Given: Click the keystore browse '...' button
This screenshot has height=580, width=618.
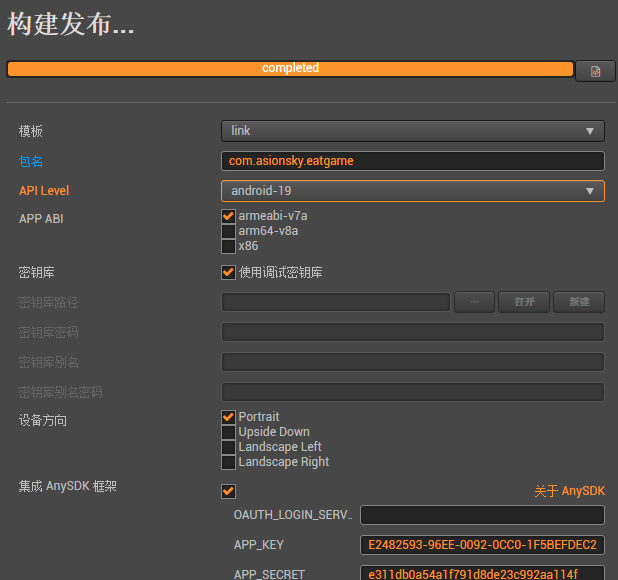Looking at the screenshot, I should pos(475,302).
